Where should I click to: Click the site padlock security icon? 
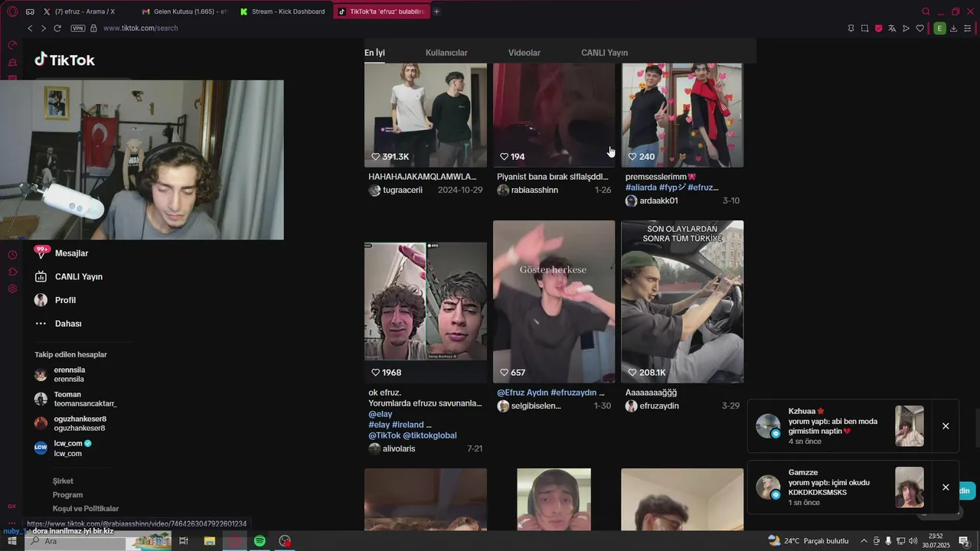pos(93,28)
